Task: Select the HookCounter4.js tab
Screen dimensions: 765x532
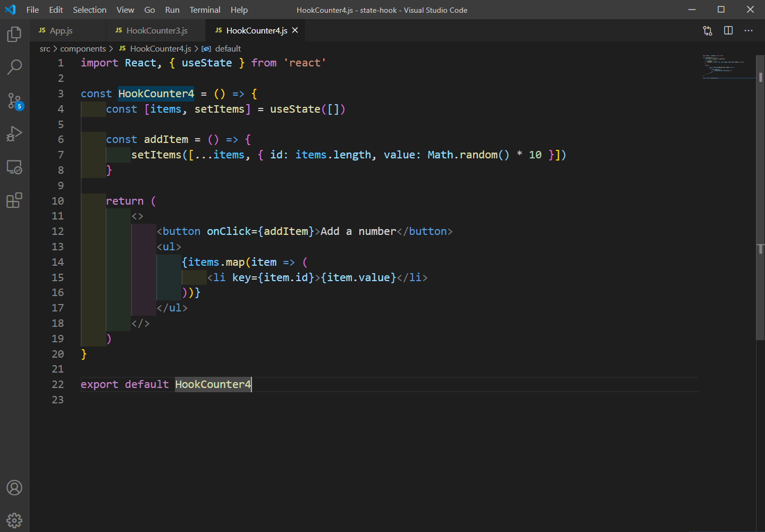Action: click(256, 30)
